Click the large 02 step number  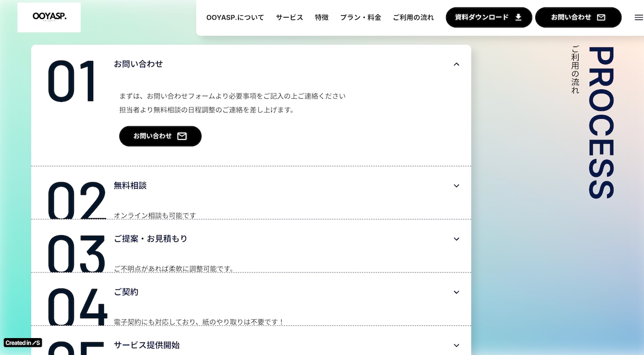point(77,201)
